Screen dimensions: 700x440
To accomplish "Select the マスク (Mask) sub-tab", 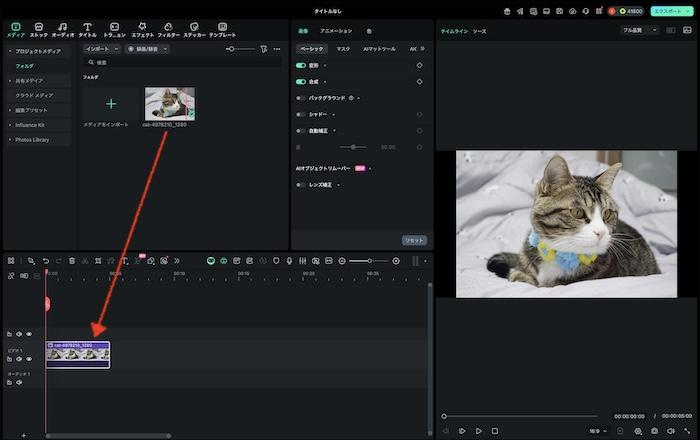I will pyautogui.click(x=343, y=48).
